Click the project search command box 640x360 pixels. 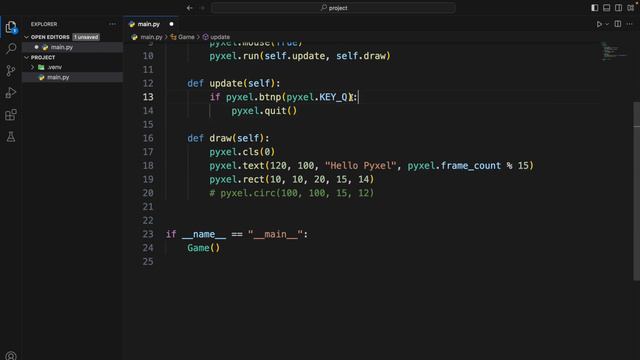333,8
